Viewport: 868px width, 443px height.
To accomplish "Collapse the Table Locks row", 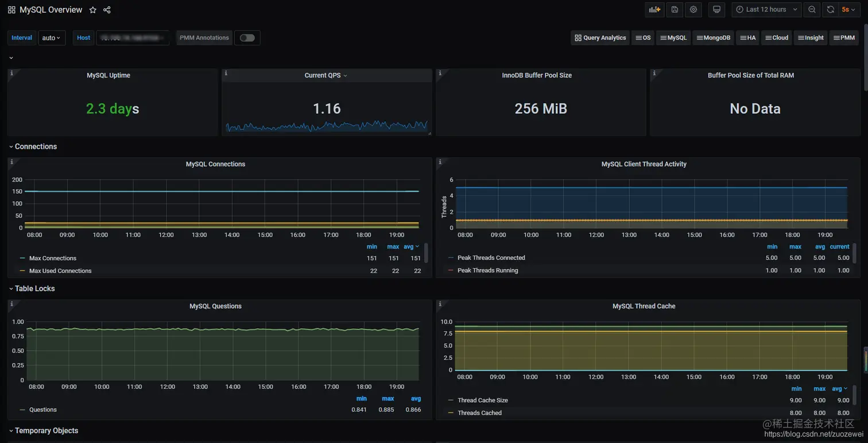I will tap(32, 288).
